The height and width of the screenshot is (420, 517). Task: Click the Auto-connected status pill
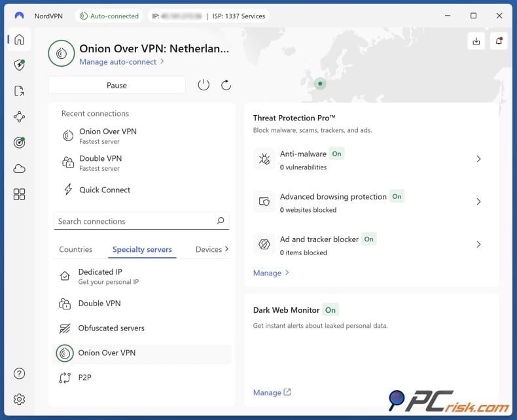[x=109, y=16]
